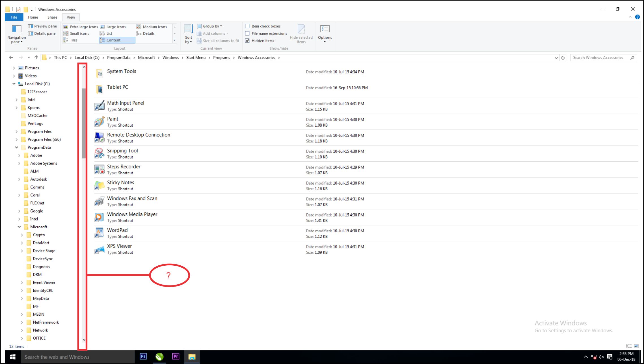Open the Paint shortcut icon

99,122
